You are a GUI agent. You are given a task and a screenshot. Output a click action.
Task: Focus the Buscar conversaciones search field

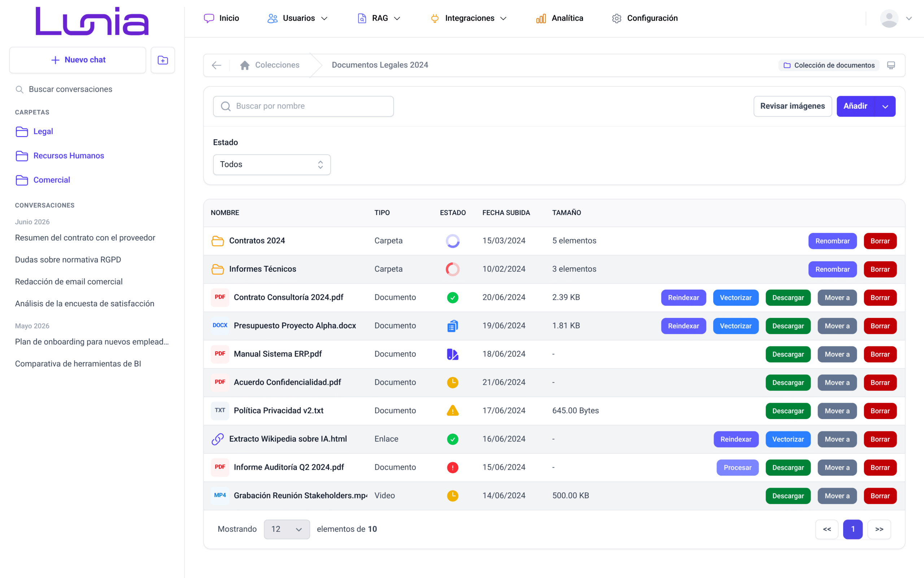coord(92,90)
